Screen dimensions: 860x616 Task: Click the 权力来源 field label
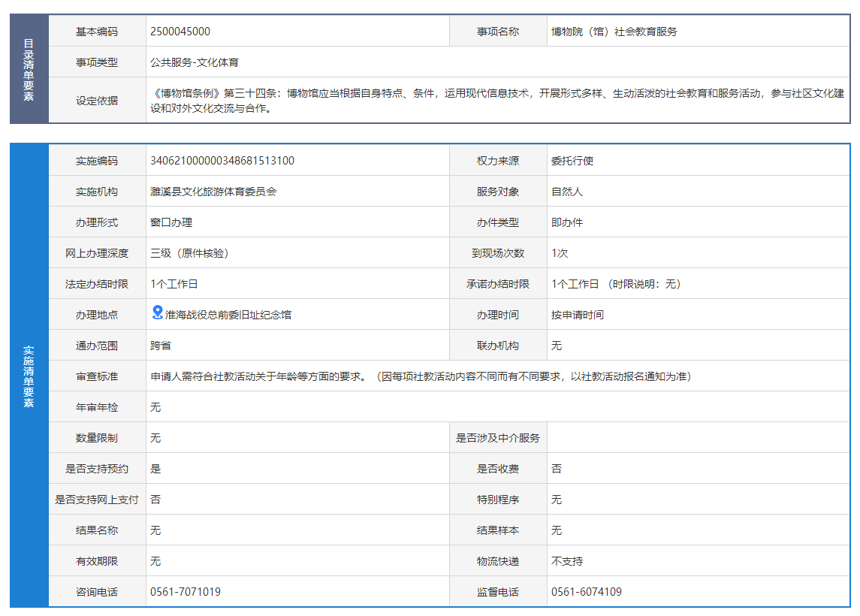[x=498, y=161]
